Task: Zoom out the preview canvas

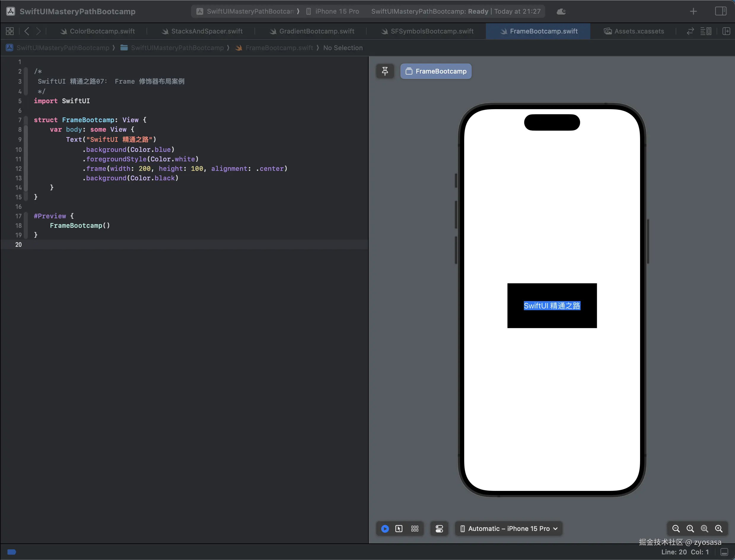Action: (676, 529)
